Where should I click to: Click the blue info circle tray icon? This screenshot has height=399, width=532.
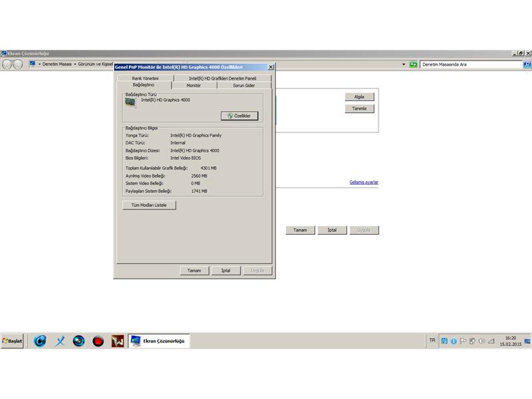[454, 341]
